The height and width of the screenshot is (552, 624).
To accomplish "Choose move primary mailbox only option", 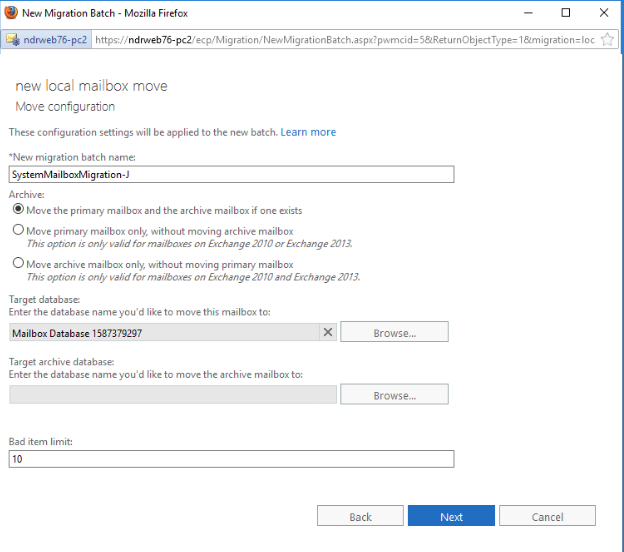I will (18, 230).
